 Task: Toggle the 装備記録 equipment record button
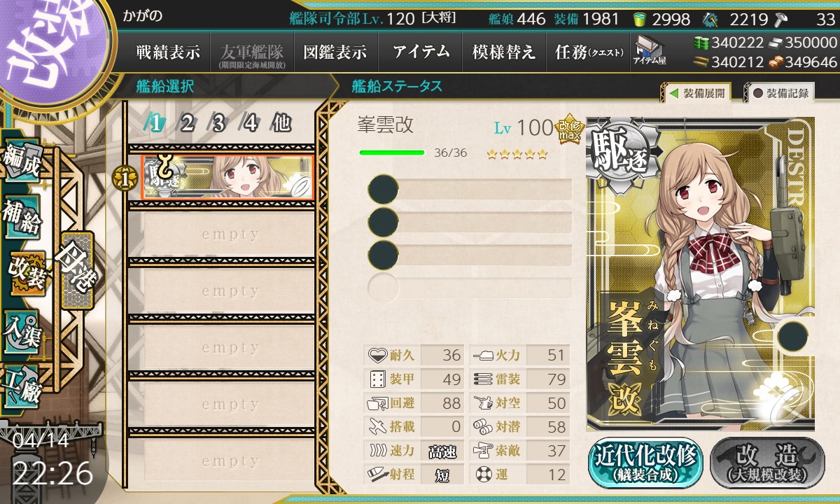(x=780, y=93)
